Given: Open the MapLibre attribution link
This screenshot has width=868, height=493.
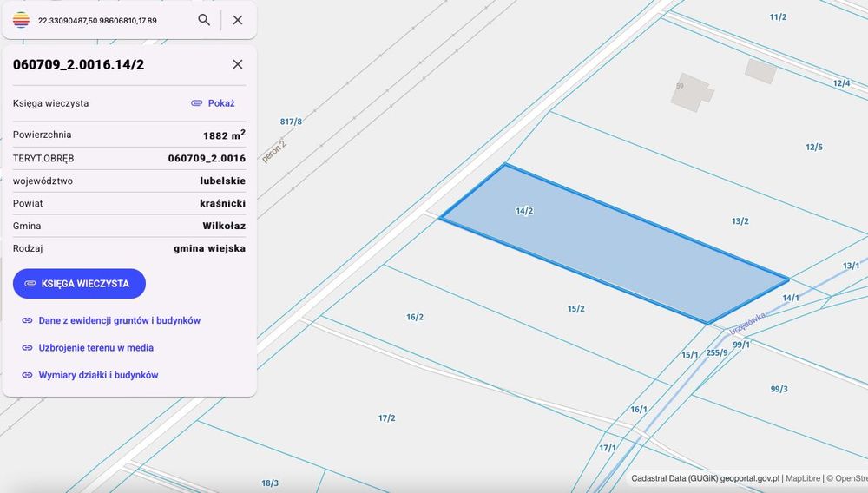Looking at the screenshot, I should (803, 478).
